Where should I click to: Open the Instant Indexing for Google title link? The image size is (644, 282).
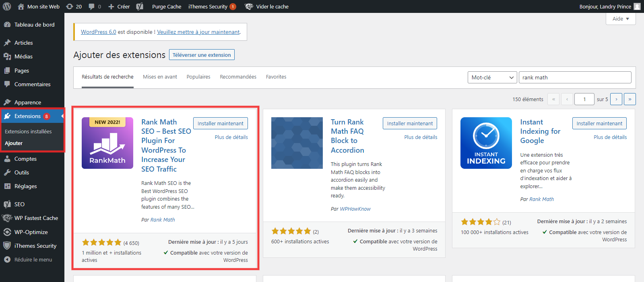click(x=540, y=131)
